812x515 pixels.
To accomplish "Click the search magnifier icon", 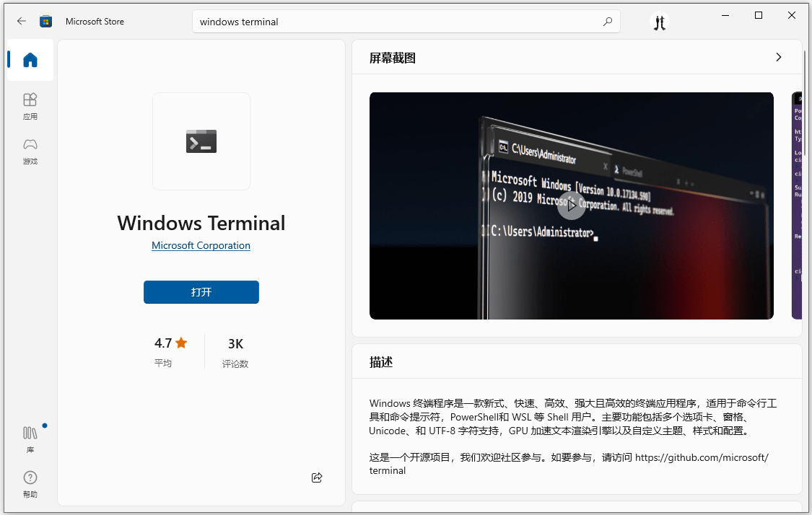I will [x=608, y=22].
